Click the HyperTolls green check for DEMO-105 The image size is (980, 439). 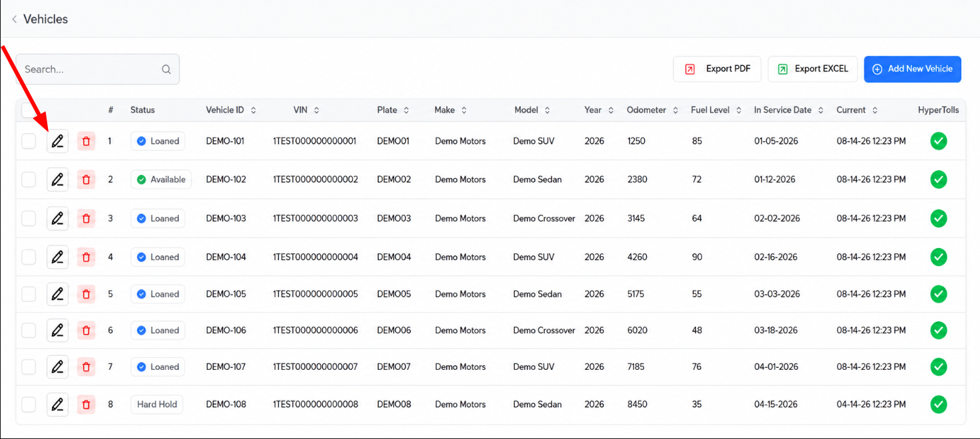coord(939,294)
